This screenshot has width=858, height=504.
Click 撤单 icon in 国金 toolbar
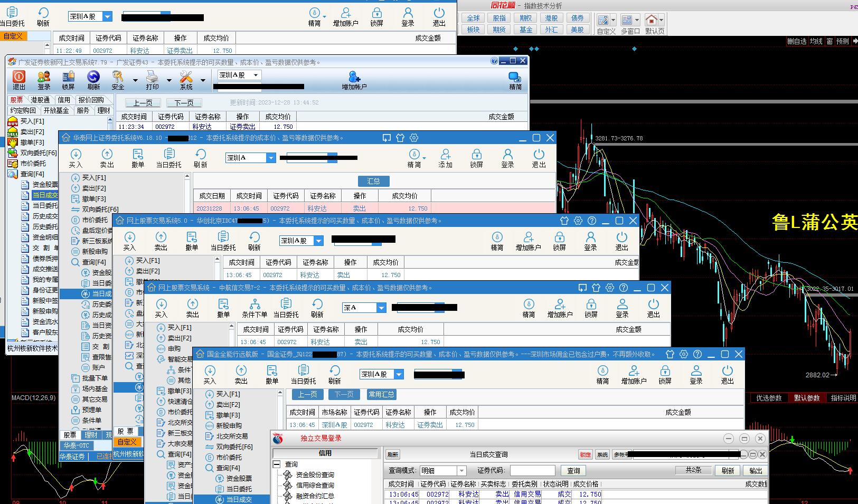coord(272,370)
